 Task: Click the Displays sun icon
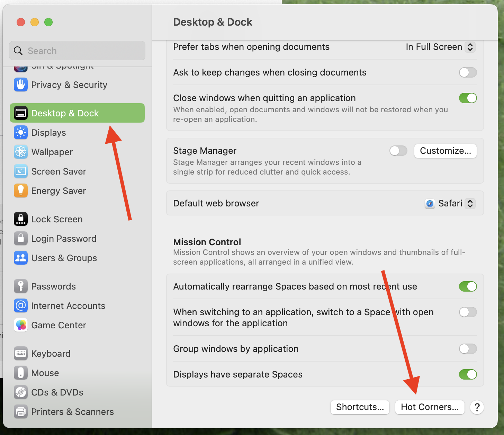pyautogui.click(x=21, y=133)
